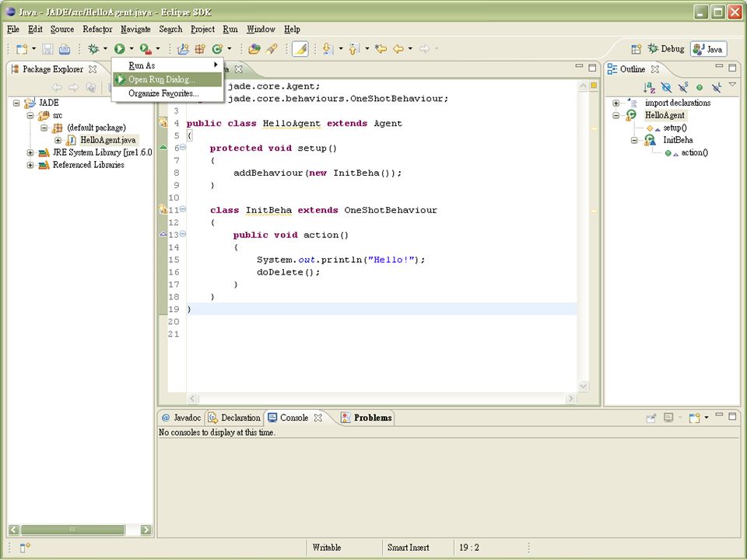Toggle folding at line 6 setup method
The height and width of the screenshot is (560, 747).
tap(183, 148)
